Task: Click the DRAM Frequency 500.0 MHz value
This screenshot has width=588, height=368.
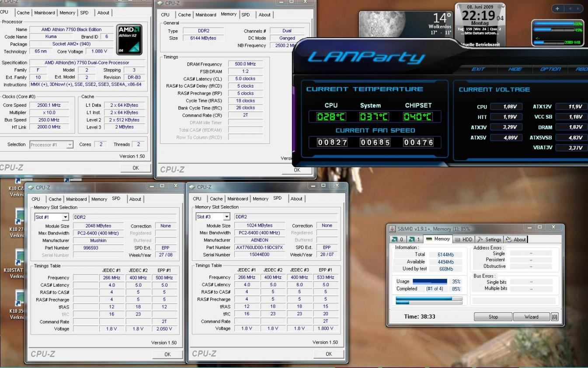Action: click(245, 64)
